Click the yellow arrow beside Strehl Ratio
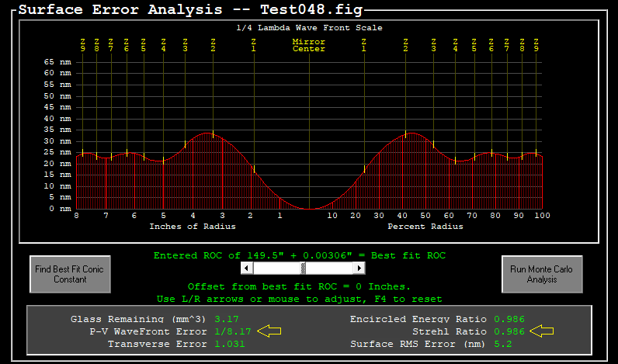Image resolution: width=618 pixels, height=364 pixels. (542, 331)
